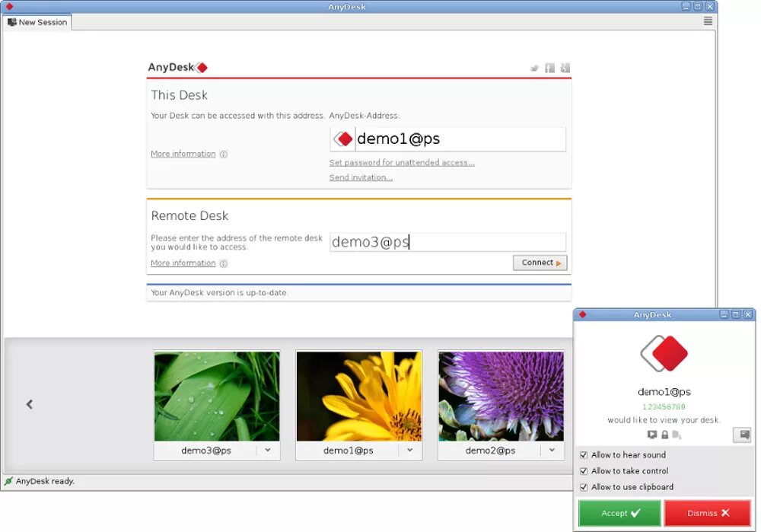The height and width of the screenshot is (532, 761).
Task: Accept the incoming connection request
Action: 619,513
